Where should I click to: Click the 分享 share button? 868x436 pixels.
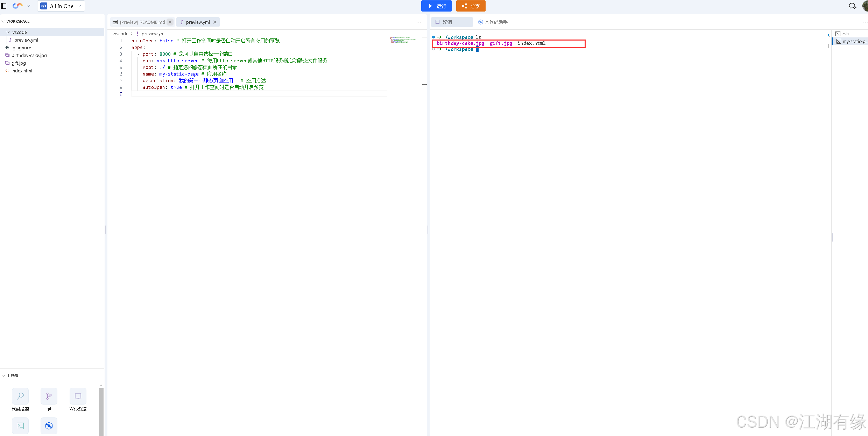[x=471, y=6]
